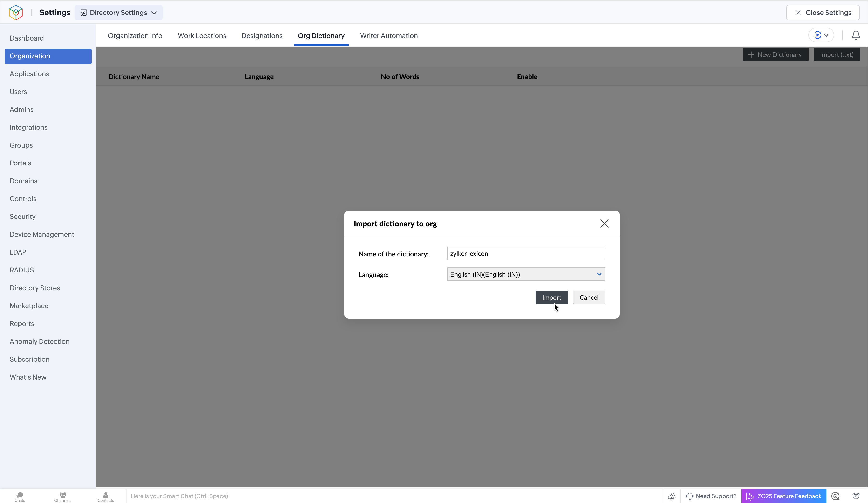Image resolution: width=868 pixels, height=503 pixels.
Task: Go to Marketplace in sidebar
Action: coord(29,306)
